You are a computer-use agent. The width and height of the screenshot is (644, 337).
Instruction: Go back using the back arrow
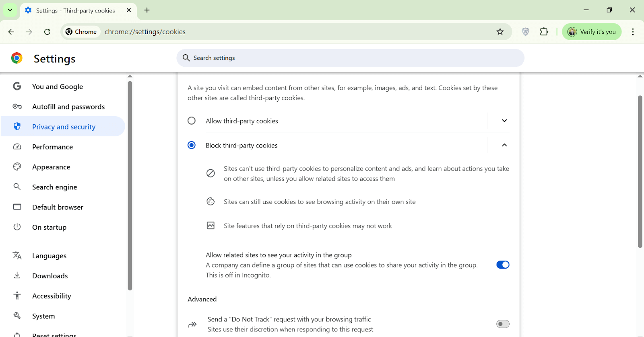(x=11, y=32)
